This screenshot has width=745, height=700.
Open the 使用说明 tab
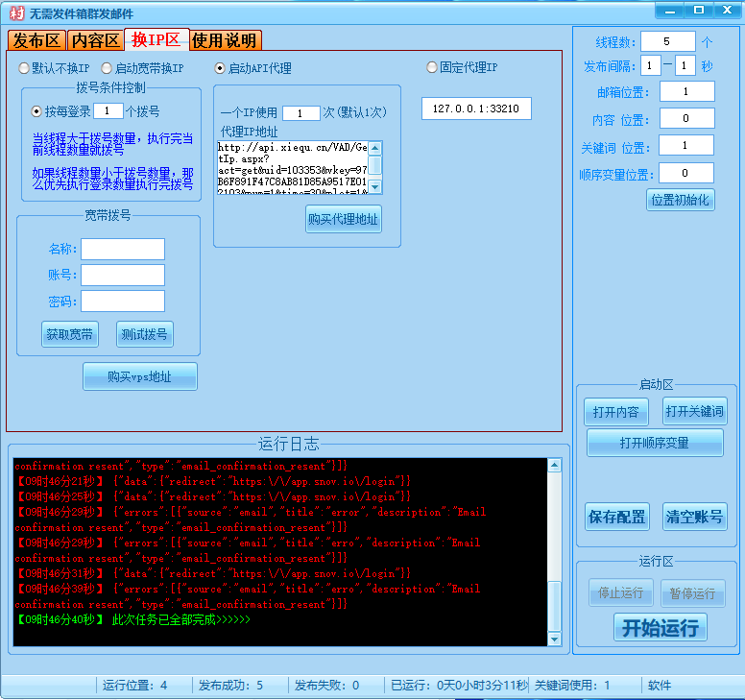(225, 40)
